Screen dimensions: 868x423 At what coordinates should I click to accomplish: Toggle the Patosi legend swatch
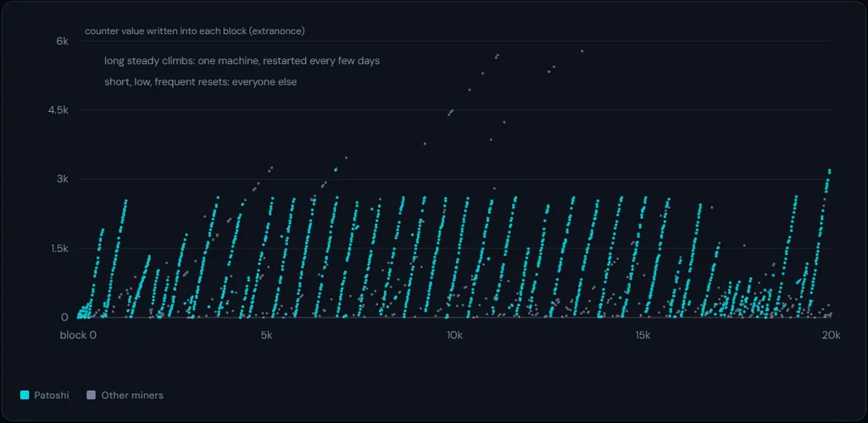25,395
